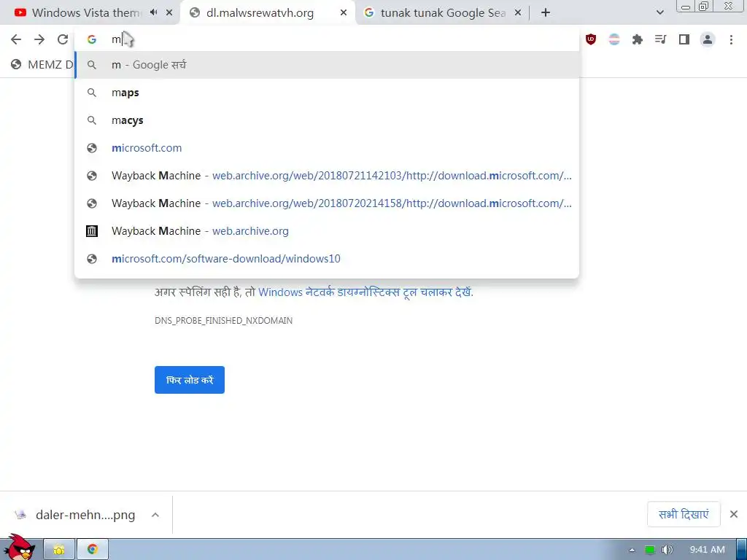This screenshot has width=747, height=560.
Task: Click the striped flag extension icon
Action: tap(614, 39)
